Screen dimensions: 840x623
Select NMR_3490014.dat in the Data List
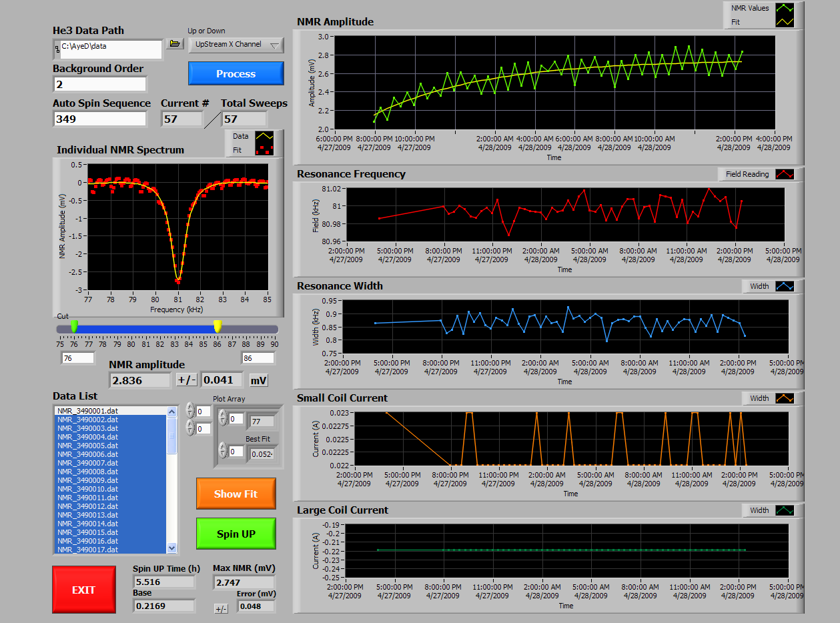(x=110, y=524)
